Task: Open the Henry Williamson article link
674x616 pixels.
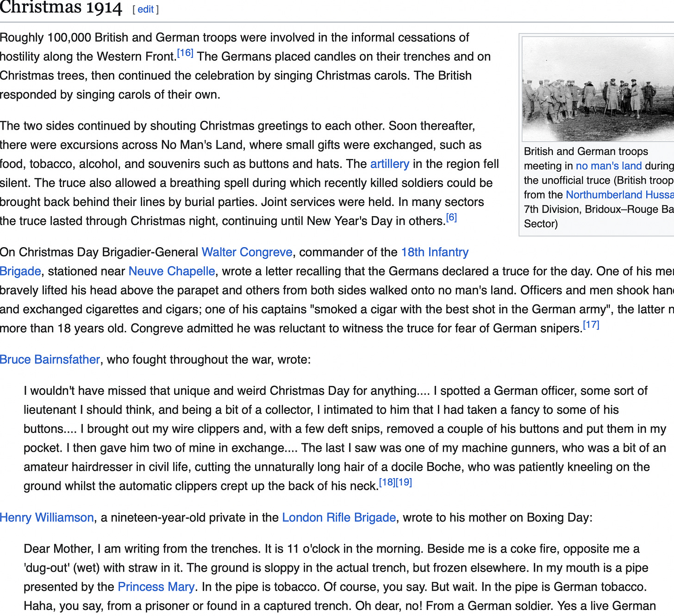Action: pyautogui.click(x=47, y=517)
